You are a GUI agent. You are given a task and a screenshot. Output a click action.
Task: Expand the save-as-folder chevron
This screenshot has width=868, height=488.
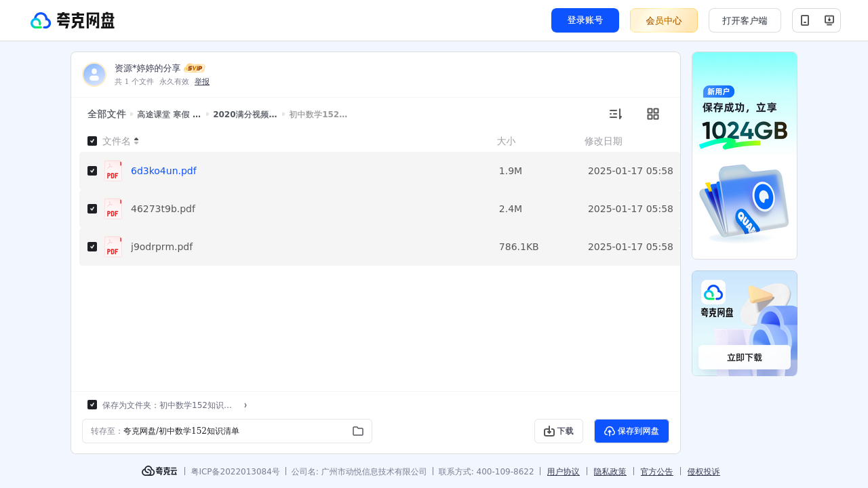click(x=245, y=405)
